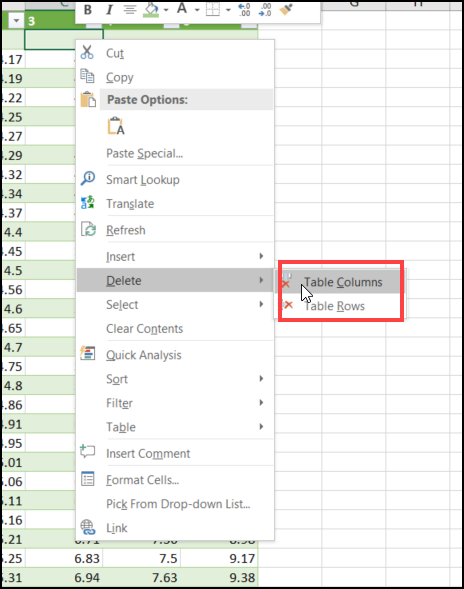This screenshot has height=589, width=464.
Task: Open the table header filter dropdown
Action: click(x=16, y=21)
